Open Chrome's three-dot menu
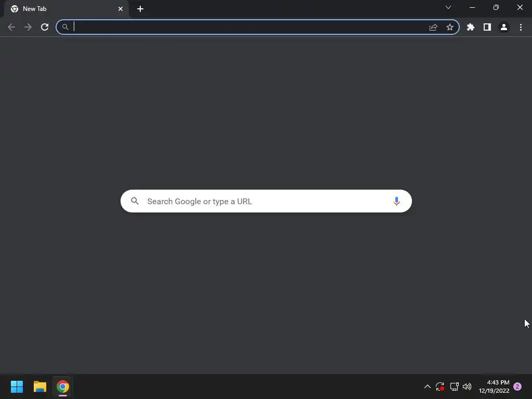 pyautogui.click(x=521, y=27)
